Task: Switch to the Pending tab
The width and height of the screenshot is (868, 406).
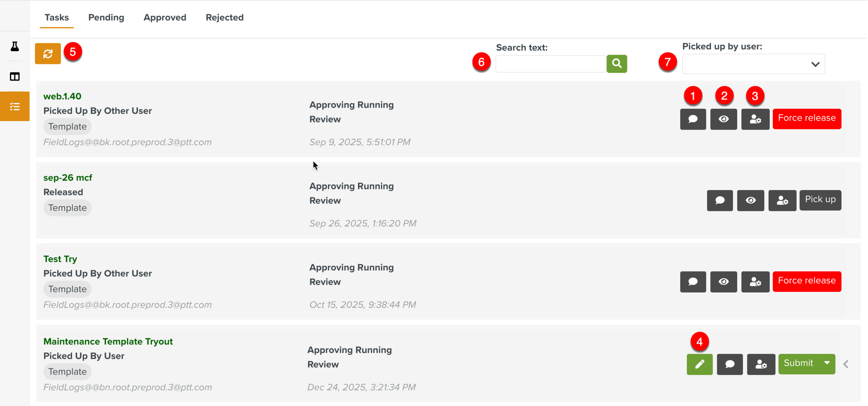Action: tap(106, 17)
